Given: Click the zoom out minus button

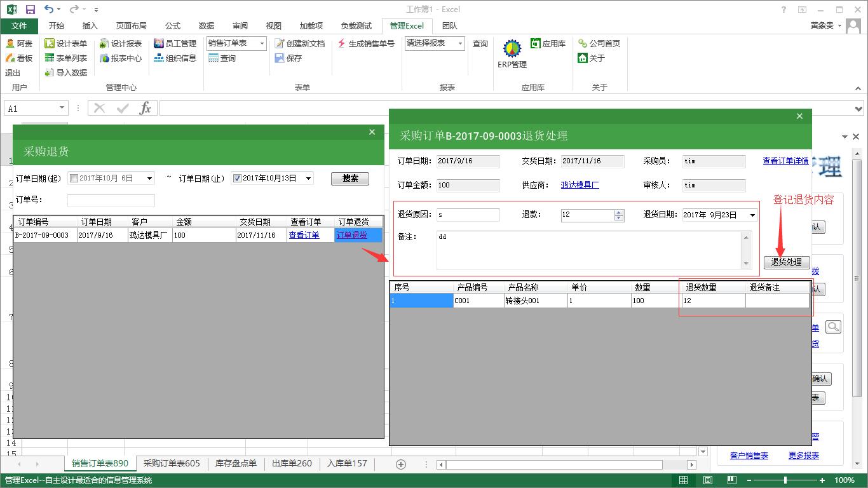Looking at the screenshot, I should click(x=749, y=480).
